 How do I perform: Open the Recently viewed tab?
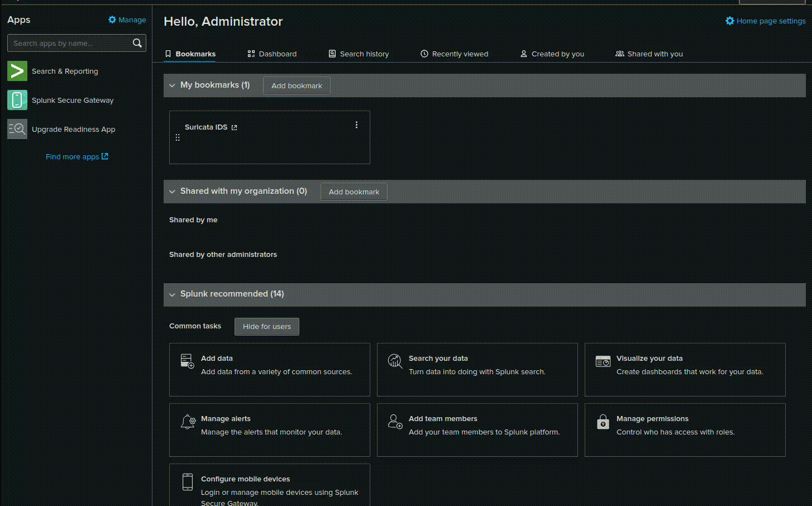tap(454, 54)
